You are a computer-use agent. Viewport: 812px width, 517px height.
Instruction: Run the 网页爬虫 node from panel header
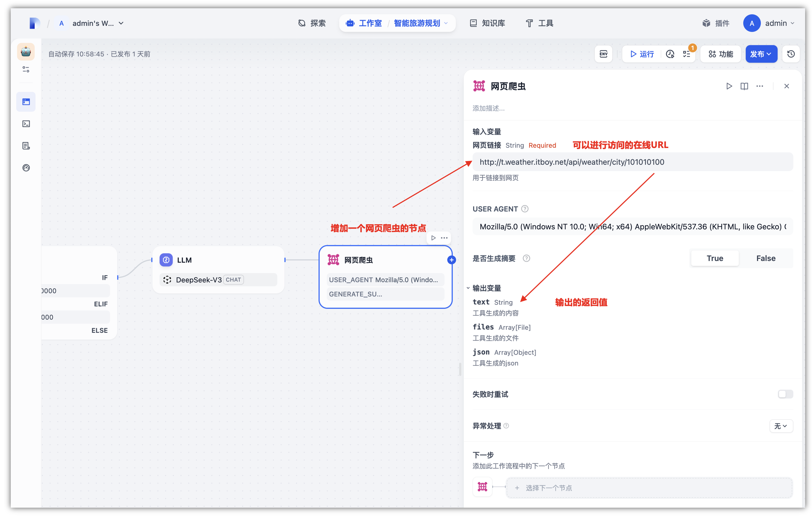tap(729, 86)
